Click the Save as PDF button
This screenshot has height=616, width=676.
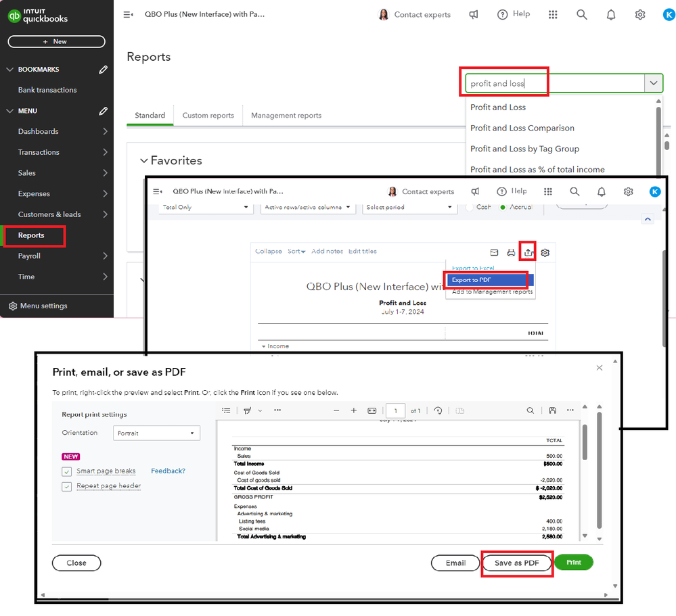coord(516,563)
